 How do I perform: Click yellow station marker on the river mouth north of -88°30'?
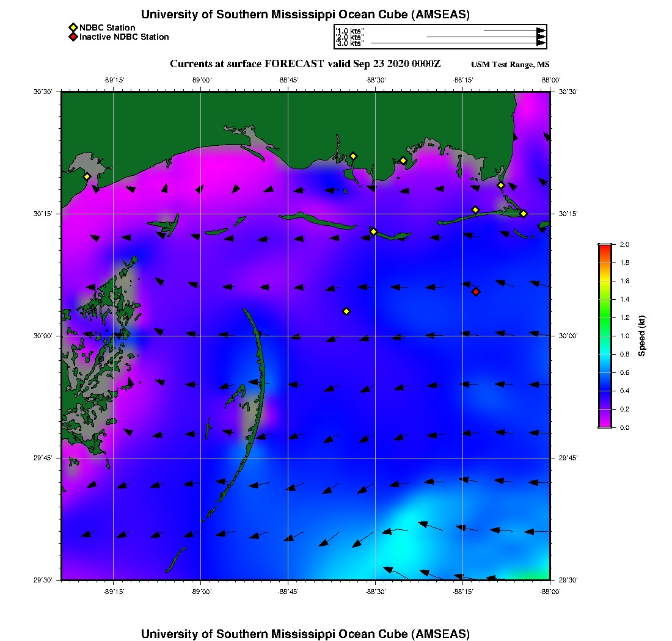[353, 156]
